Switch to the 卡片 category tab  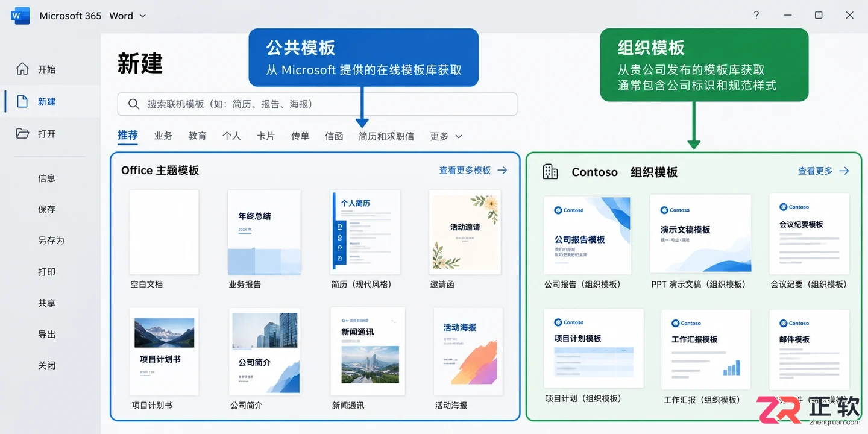click(x=266, y=136)
